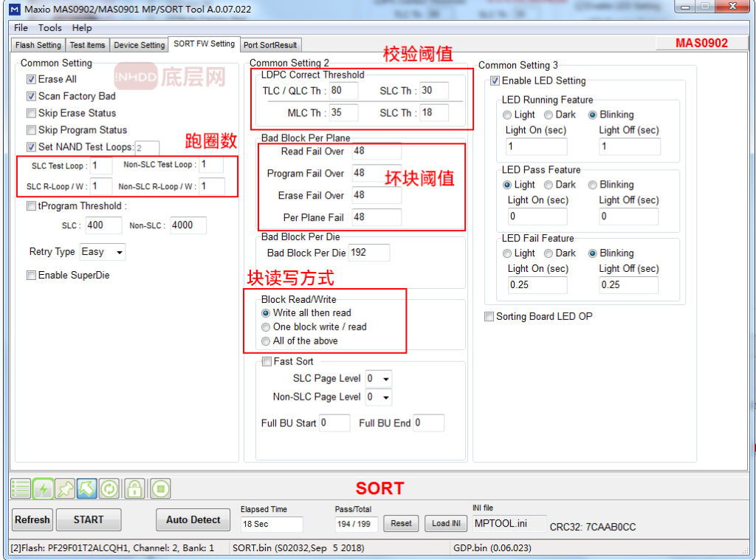Screen dimensions: 756x560
Task: Click the Elapsed Time field showing 18 Sec
Action: [272, 524]
